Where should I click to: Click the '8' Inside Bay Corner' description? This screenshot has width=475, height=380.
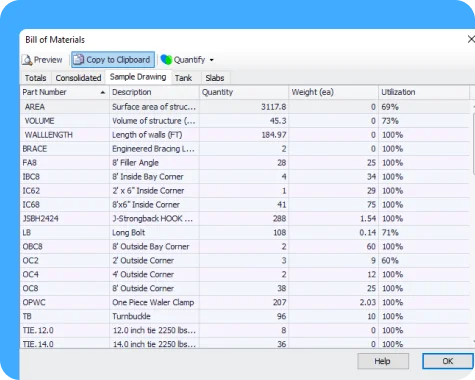(x=148, y=177)
